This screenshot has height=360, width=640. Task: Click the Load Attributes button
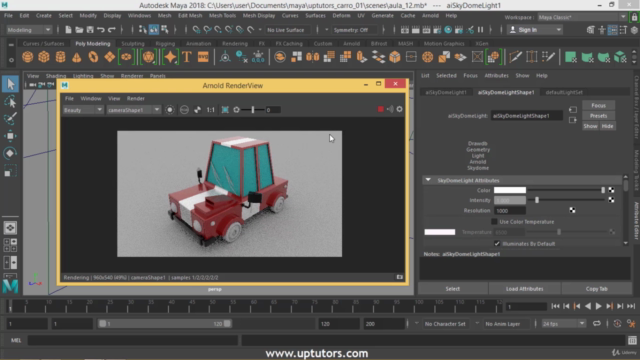[524, 289]
